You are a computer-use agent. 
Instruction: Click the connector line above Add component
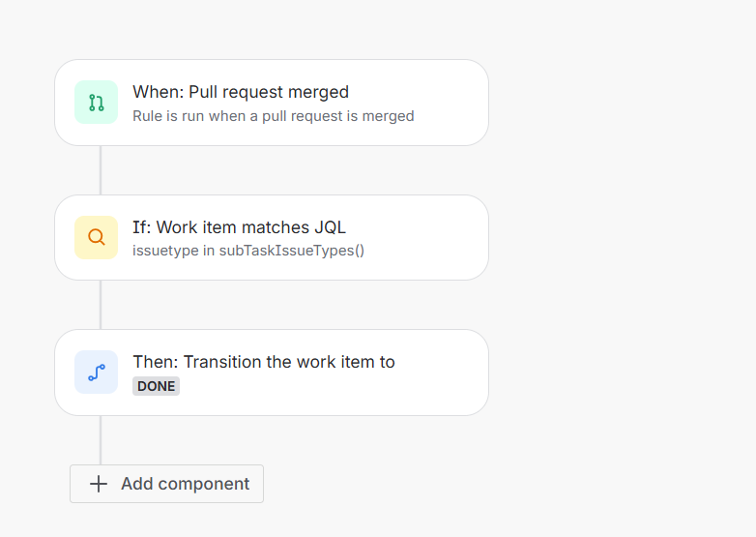[101, 440]
